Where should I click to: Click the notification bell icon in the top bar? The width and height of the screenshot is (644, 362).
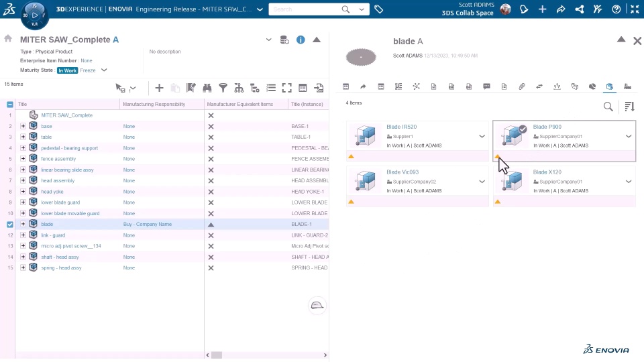pyautogui.click(x=524, y=9)
